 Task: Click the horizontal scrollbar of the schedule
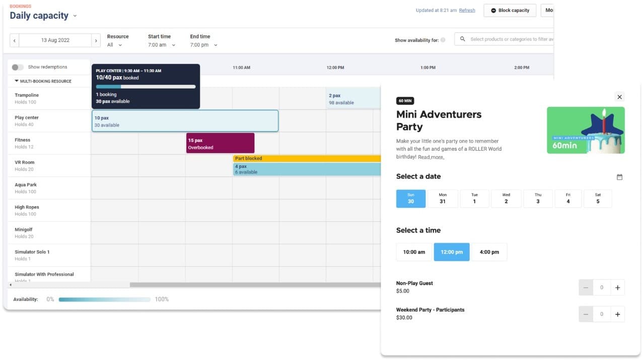pos(255,285)
